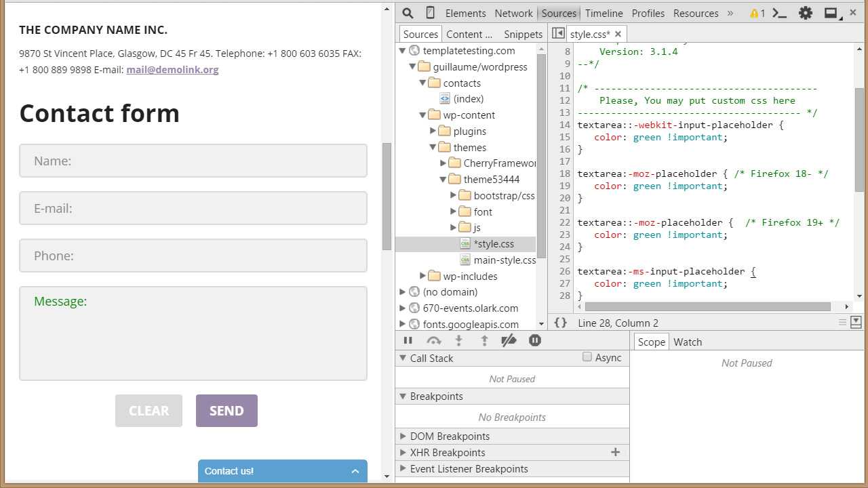Show the console drawer icon
The height and width of the screenshot is (488, 868).
780,13
